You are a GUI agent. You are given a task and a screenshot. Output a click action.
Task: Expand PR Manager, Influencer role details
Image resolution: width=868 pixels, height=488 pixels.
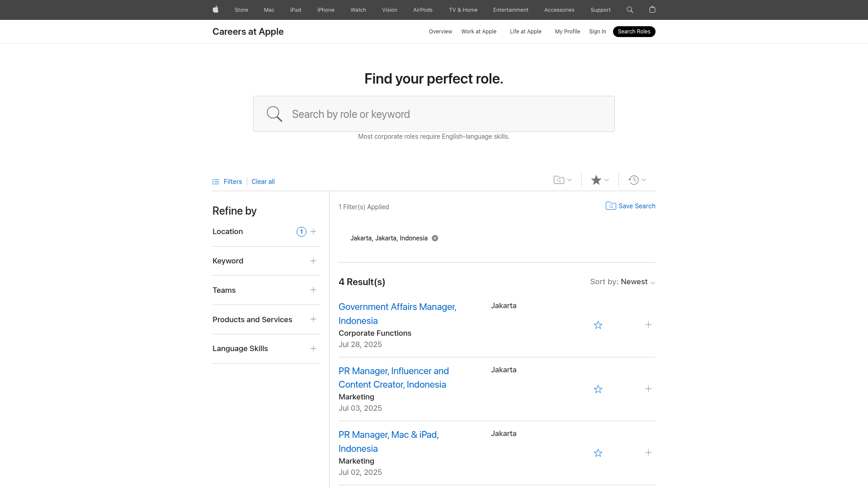point(648,389)
